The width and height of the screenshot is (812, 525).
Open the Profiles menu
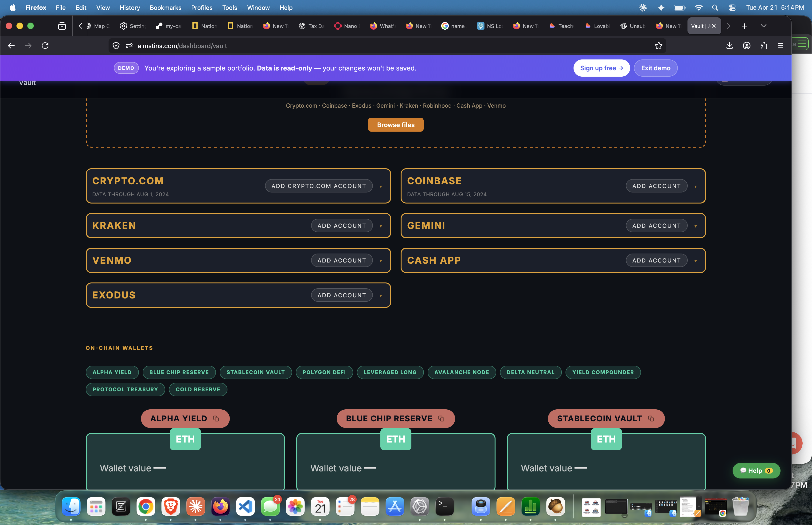coord(202,8)
